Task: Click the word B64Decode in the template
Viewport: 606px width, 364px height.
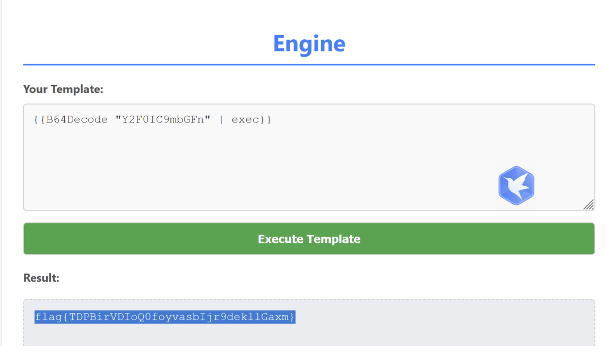Action: [x=77, y=119]
